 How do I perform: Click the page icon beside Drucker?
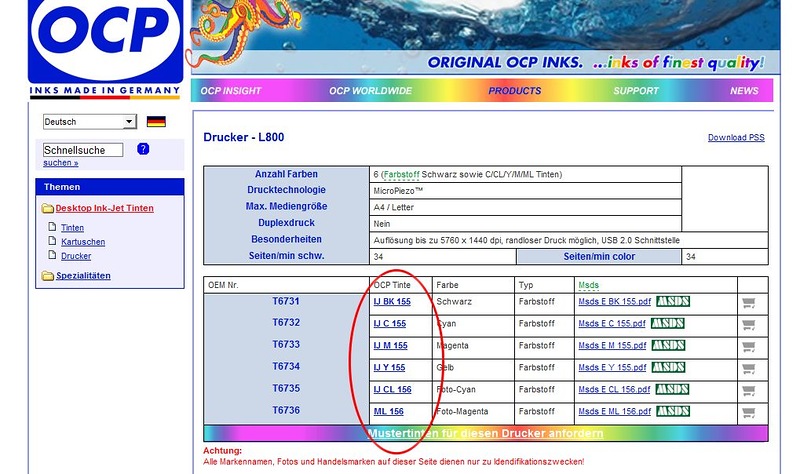point(52,255)
